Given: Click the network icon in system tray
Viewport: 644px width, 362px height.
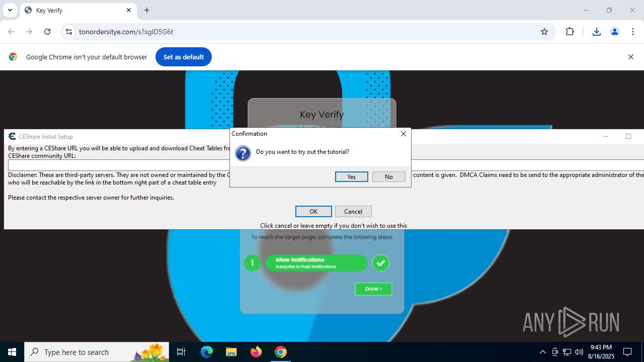Looking at the screenshot, I should (x=567, y=352).
